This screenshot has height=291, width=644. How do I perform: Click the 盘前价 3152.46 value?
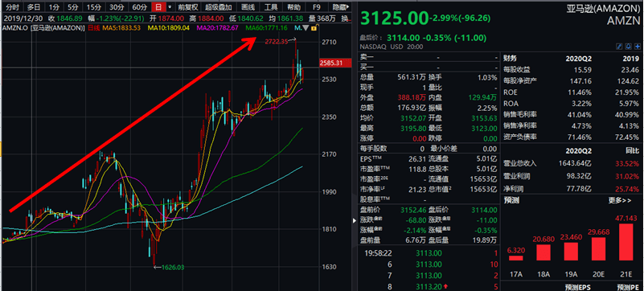coord(414,210)
